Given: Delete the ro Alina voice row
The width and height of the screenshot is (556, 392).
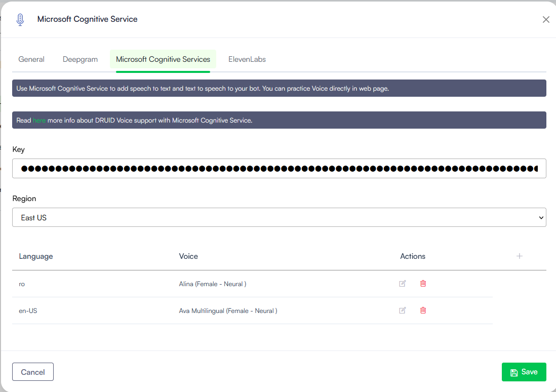Looking at the screenshot, I should (x=423, y=284).
